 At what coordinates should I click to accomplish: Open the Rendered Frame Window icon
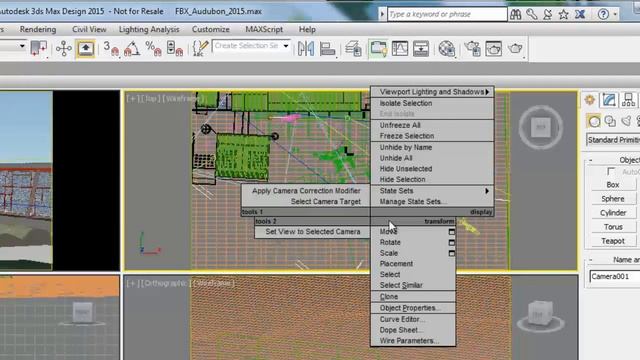pyautogui.click(x=493, y=49)
